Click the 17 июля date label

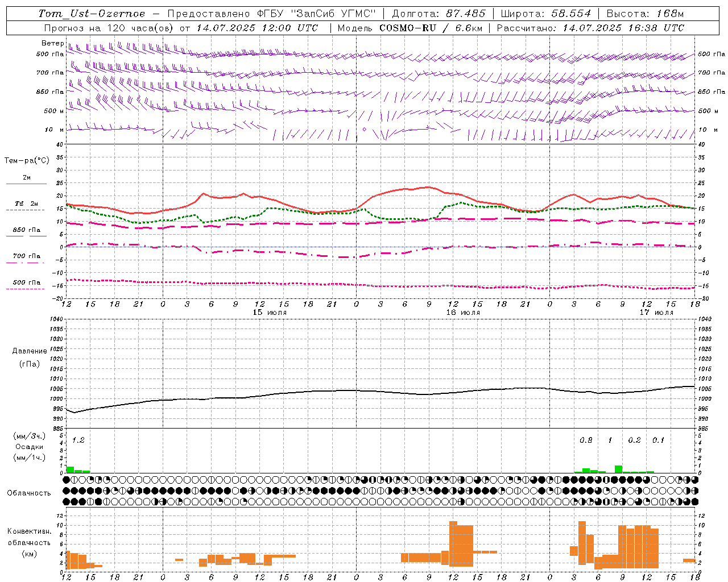pyautogui.click(x=656, y=313)
